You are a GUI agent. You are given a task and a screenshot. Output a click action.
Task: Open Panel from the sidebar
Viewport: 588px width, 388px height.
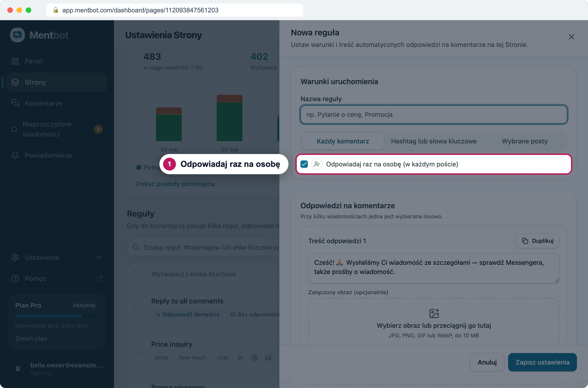tap(57, 61)
